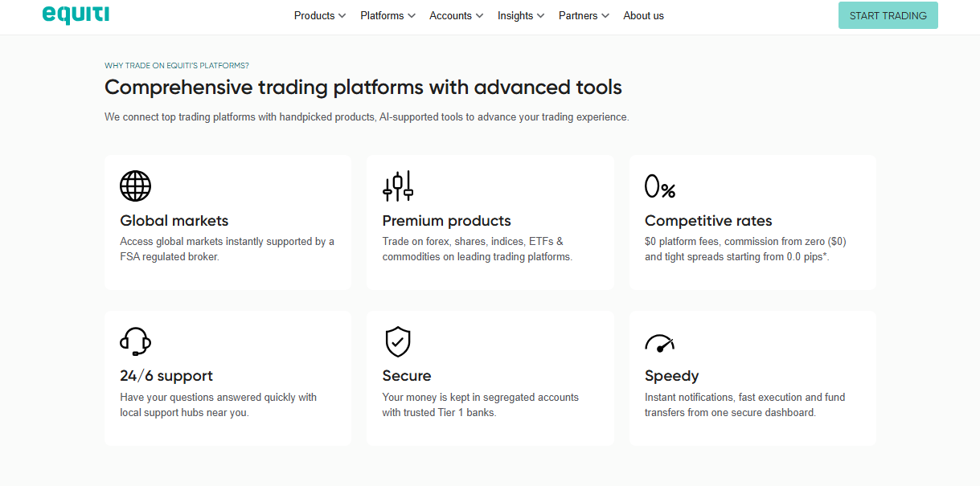Viewport: 980px width, 486px height.
Task: Click the Speedy speedometer icon
Action: (x=659, y=341)
